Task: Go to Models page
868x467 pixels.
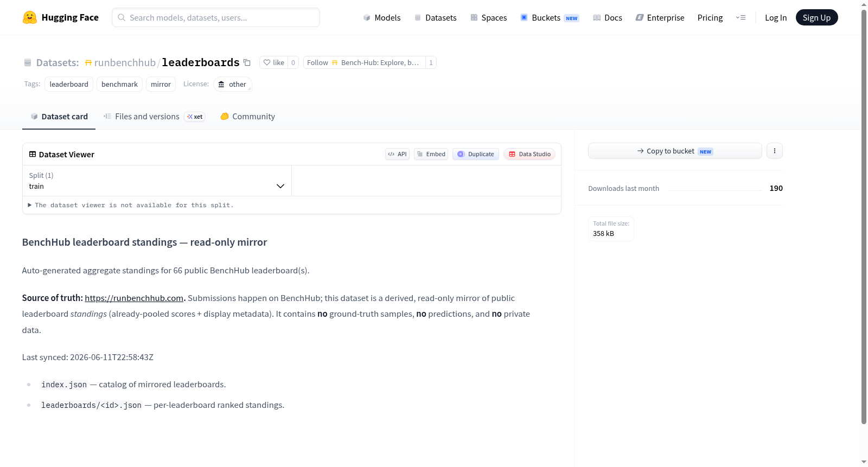Action: [x=382, y=17]
